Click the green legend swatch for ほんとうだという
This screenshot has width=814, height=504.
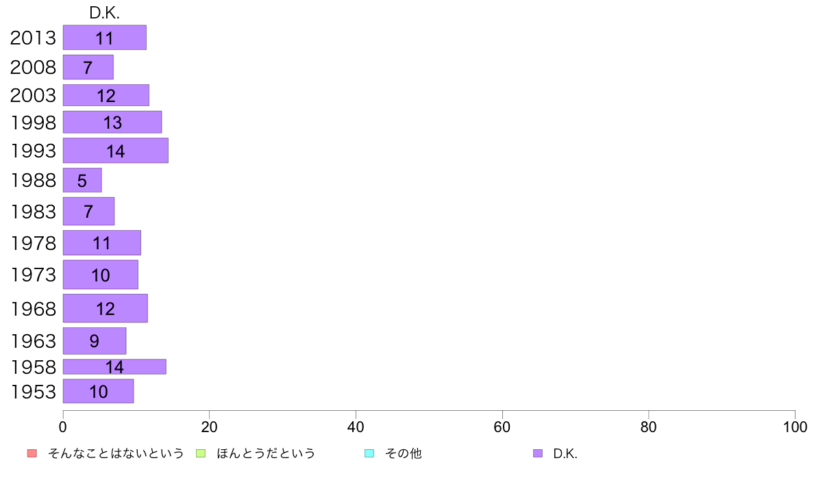(x=200, y=453)
